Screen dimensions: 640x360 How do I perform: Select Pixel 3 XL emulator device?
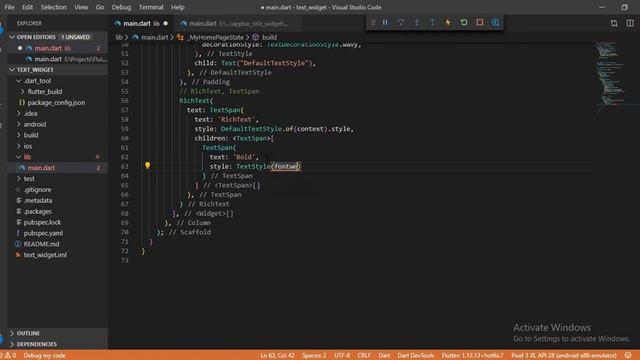point(564,356)
